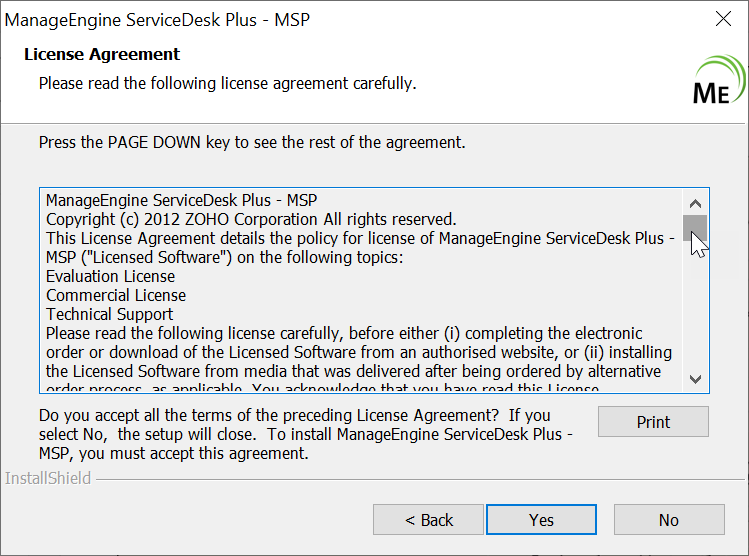The height and width of the screenshot is (556, 749).
Task: Click the PAGE DOWN instruction text
Action: 252,142
